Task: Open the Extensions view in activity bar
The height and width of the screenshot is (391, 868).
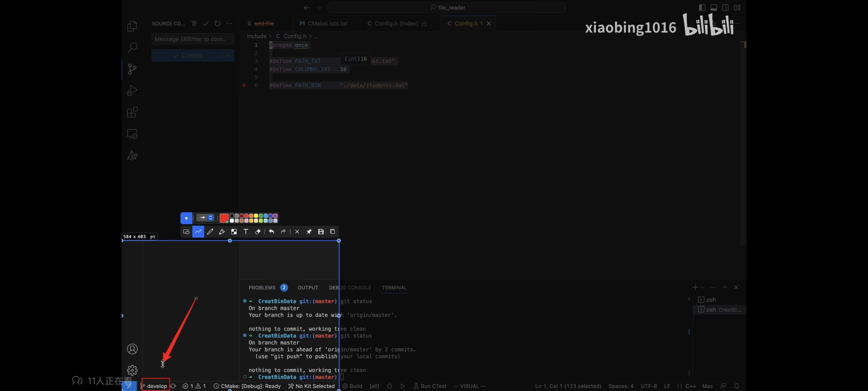Action: point(132,112)
